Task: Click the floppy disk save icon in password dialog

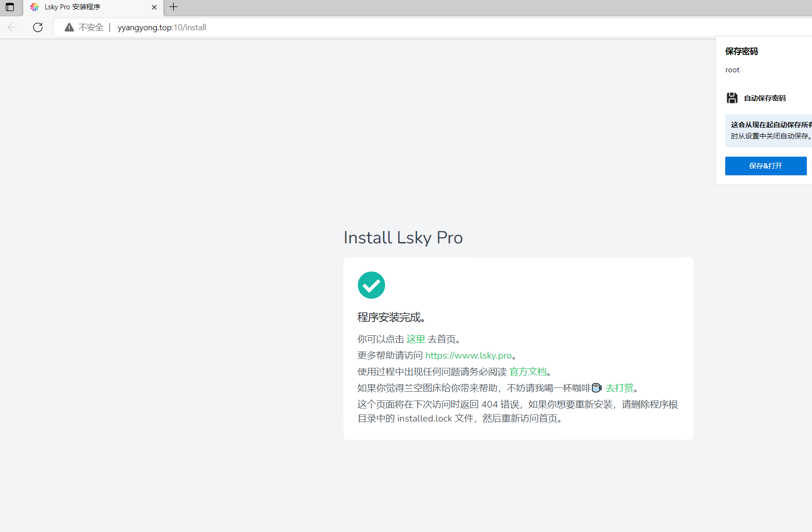Action: pyautogui.click(x=732, y=98)
